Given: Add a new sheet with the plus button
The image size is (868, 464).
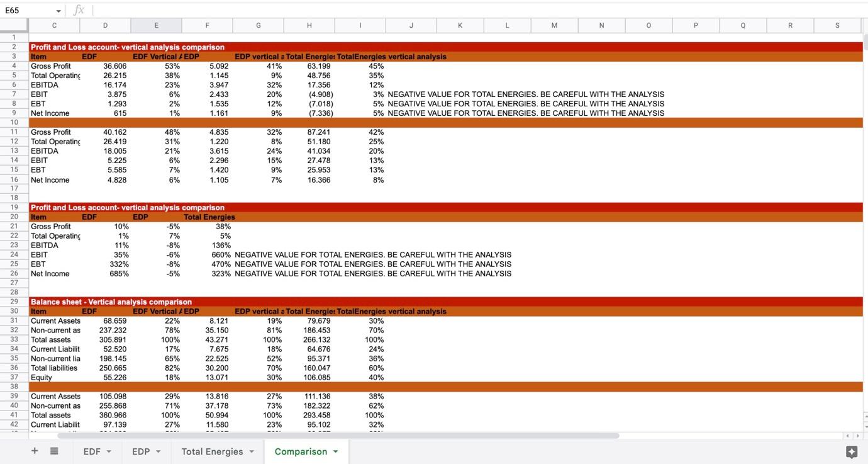Looking at the screenshot, I should pyautogui.click(x=35, y=451).
